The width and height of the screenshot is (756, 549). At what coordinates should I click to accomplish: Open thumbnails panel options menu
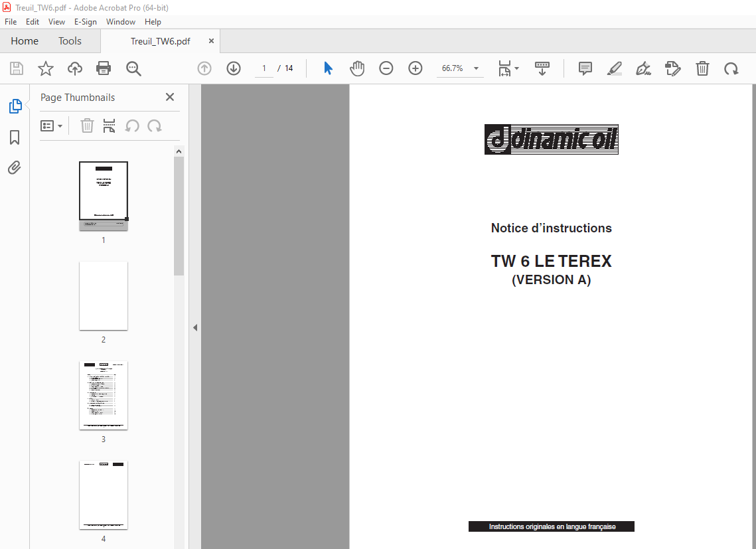(52, 126)
